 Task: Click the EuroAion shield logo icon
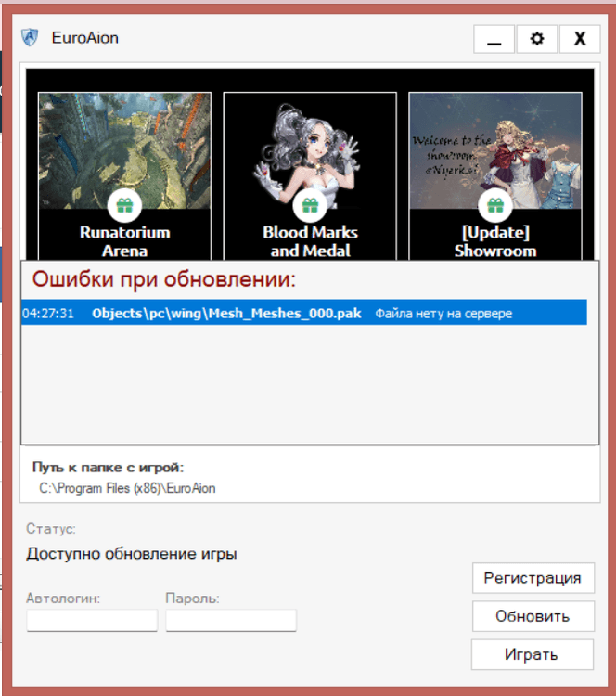(31, 38)
